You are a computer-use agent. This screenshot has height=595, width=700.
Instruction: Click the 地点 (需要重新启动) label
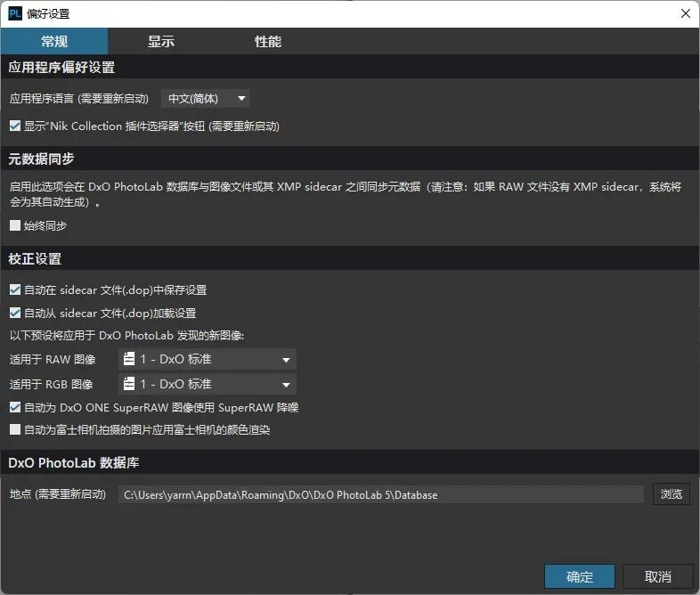(58, 494)
